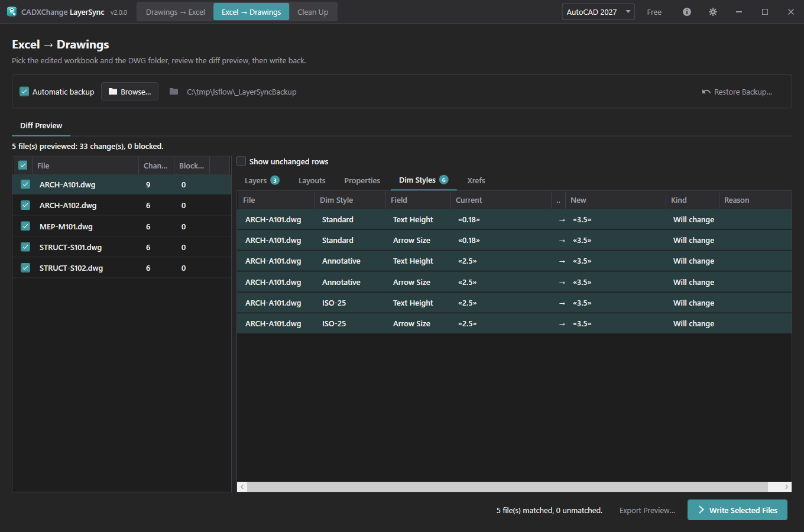This screenshot has width=804, height=532.
Task: Sort by the Dim Style column header
Action: pos(349,200)
